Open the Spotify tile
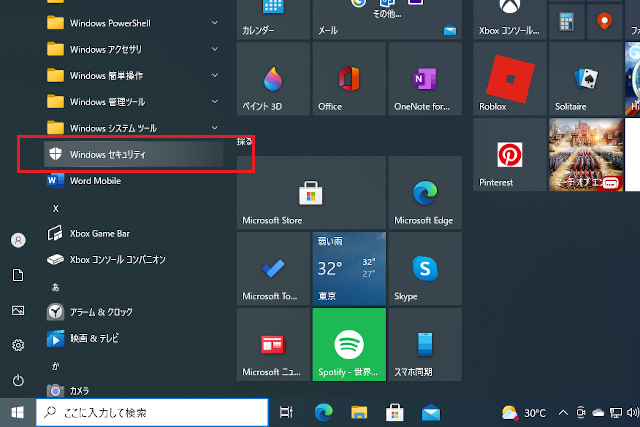The image size is (640, 427). point(349,345)
